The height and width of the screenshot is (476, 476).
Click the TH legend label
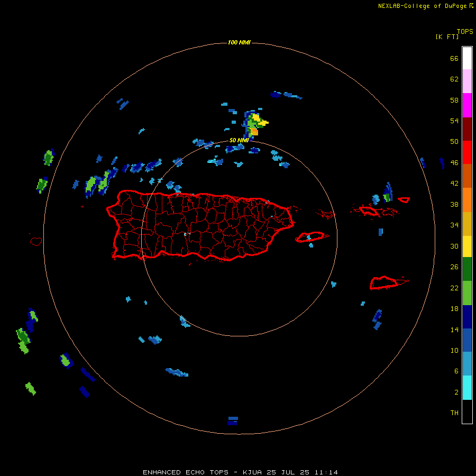(454, 413)
